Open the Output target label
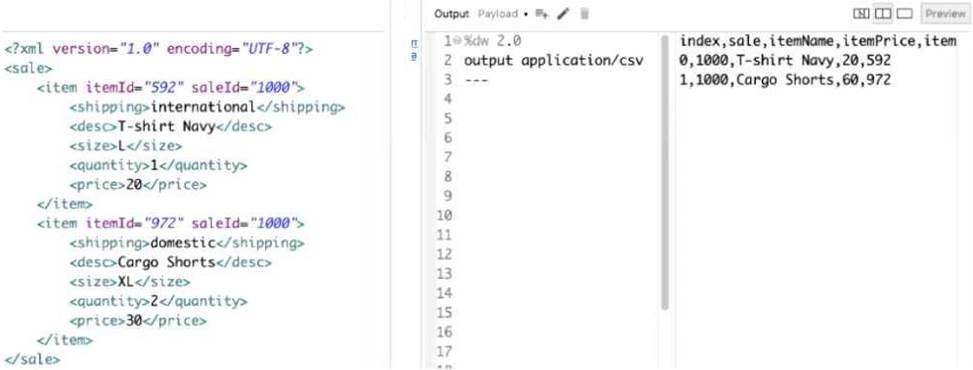 coord(451,14)
